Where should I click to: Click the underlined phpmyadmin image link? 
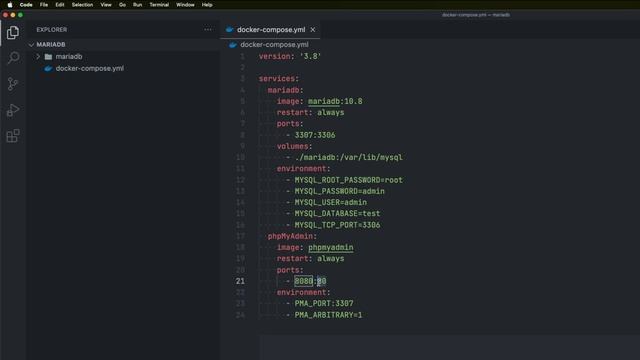pos(331,247)
